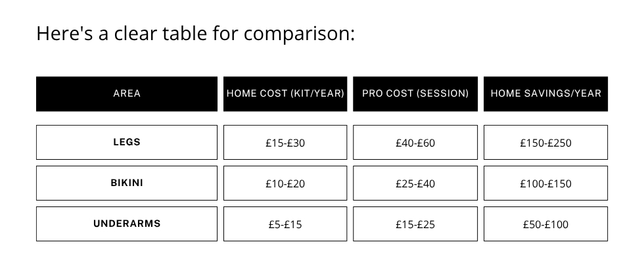Select the £150-£250 legs savings cell
Screen dimensions: 644x263
point(545,143)
